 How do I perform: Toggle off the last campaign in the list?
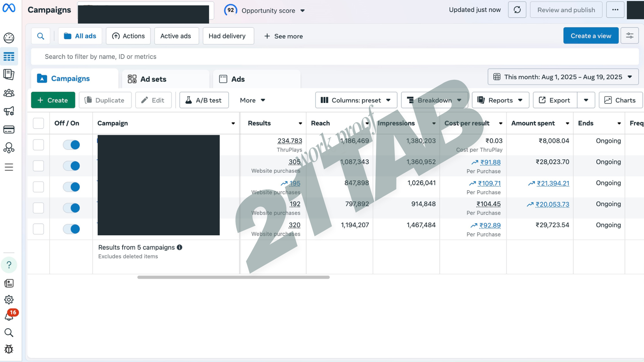(71, 229)
